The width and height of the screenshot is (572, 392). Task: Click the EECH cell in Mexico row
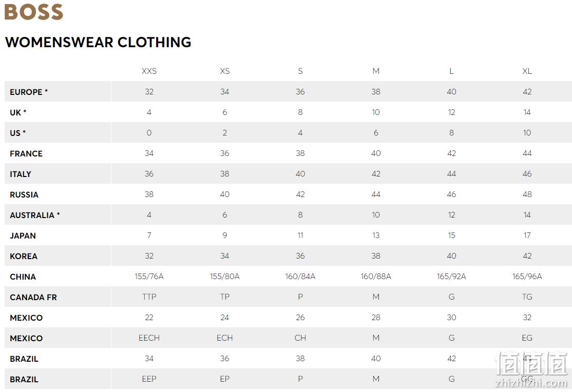pyautogui.click(x=149, y=338)
